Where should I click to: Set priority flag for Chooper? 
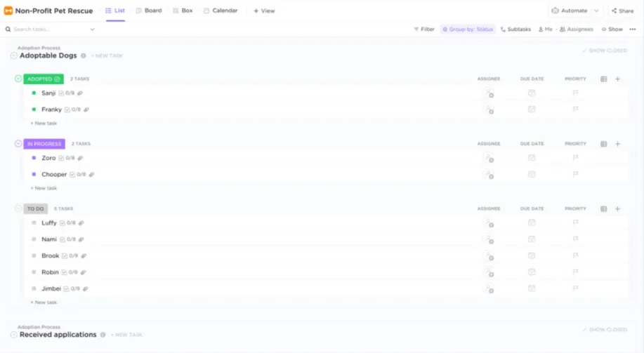pyautogui.click(x=575, y=174)
